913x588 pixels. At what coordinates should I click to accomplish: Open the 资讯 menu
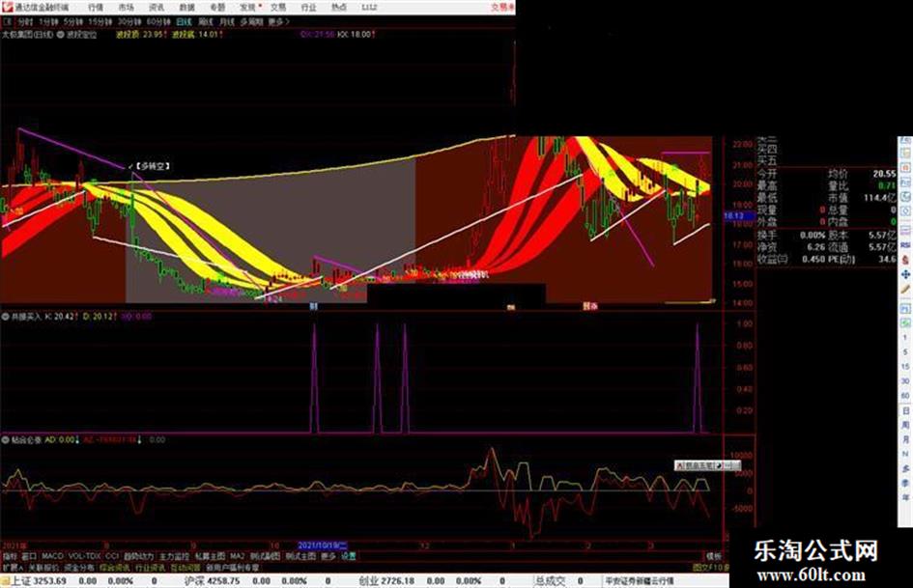coord(157,7)
